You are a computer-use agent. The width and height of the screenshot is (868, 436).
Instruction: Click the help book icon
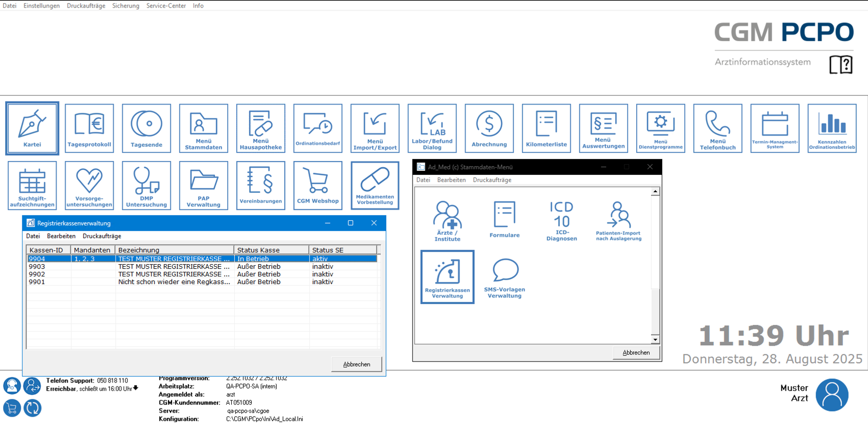tap(840, 65)
